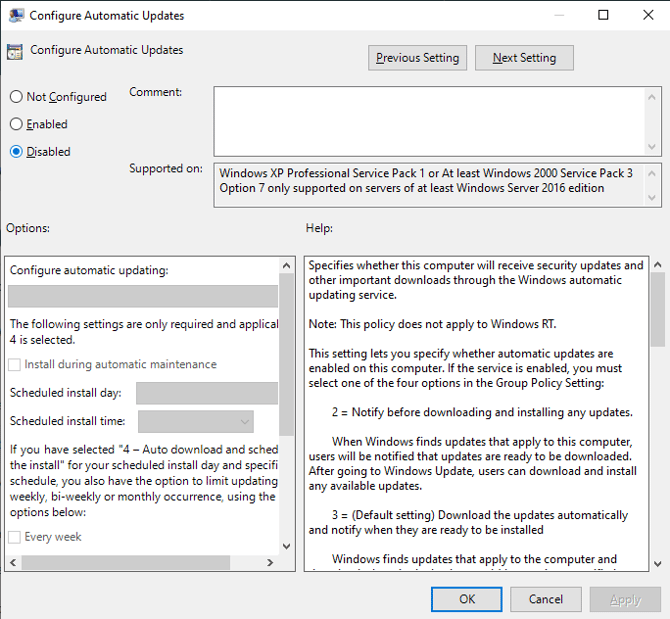Open the Scheduled install day dropdown

click(x=206, y=393)
